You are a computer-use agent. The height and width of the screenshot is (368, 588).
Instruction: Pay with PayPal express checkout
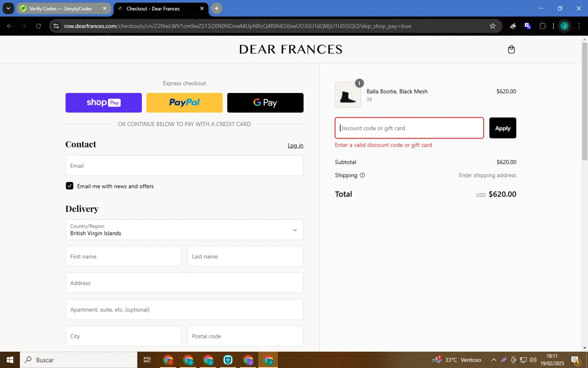point(184,103)
